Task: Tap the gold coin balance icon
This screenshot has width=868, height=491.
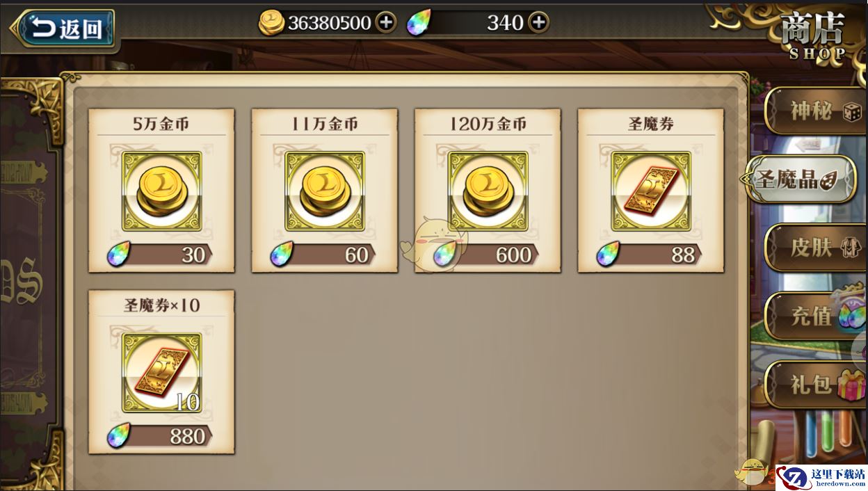Action: (x=271, y=23)
